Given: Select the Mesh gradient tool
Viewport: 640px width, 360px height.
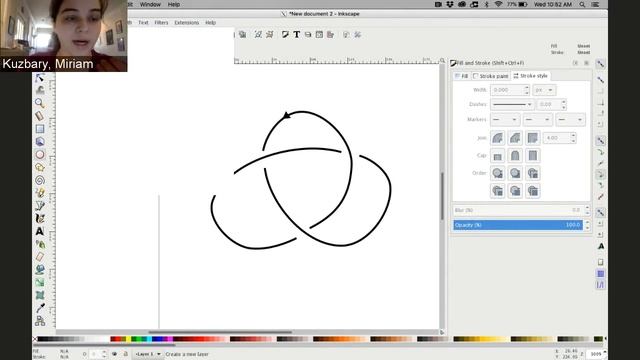Looking at the screenshot, I should 40,295.
